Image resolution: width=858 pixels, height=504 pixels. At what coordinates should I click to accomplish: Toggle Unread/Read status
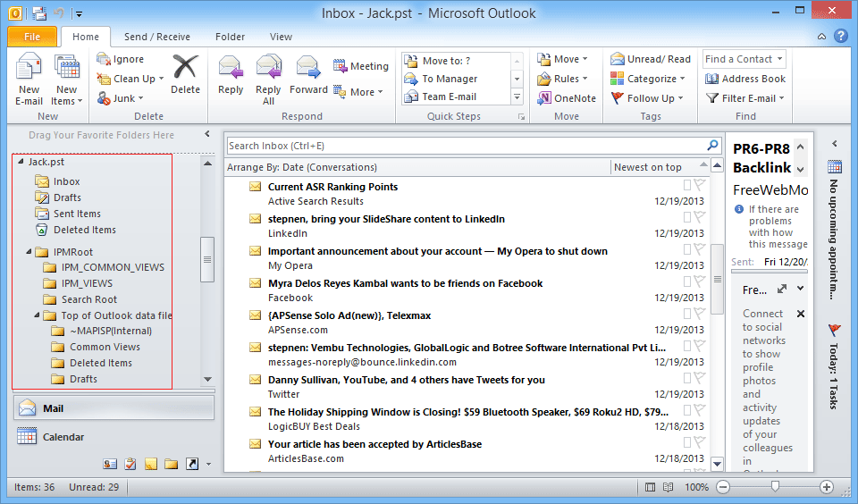coord(651,59)
